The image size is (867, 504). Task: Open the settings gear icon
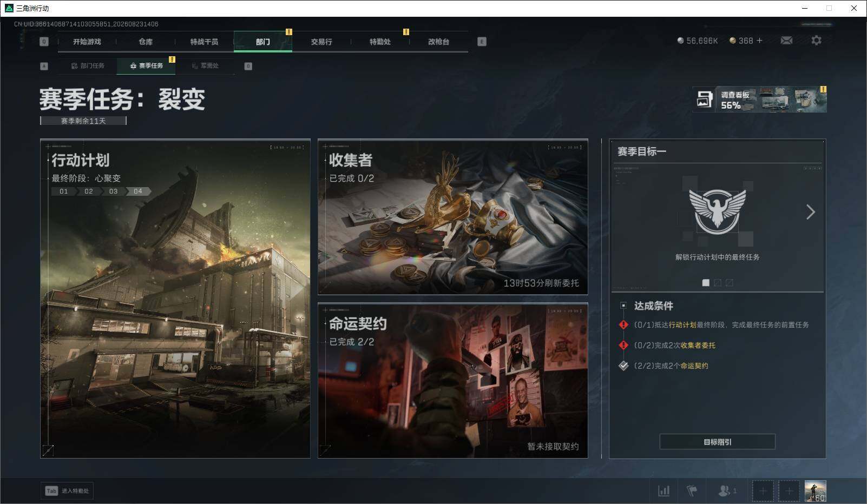pyautogui.click(x=816, y=41)
